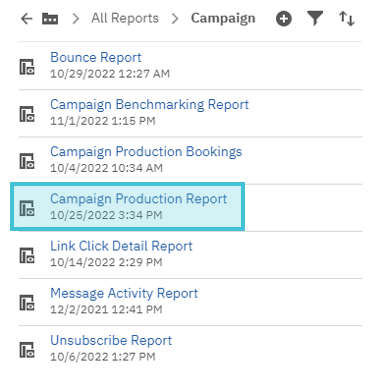
Task: Click the Campaign Production Bookings icon
Action: (x=27, y=161)
